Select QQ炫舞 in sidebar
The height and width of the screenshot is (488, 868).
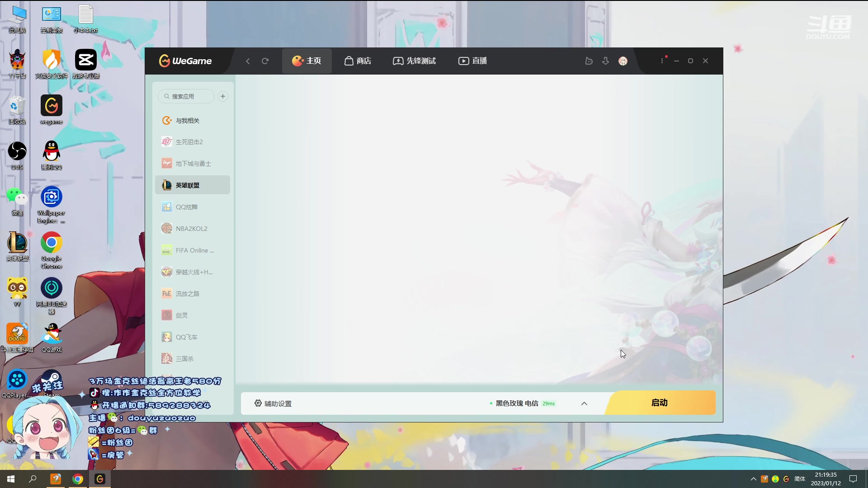pyautogui.click(x=193, y=207)
